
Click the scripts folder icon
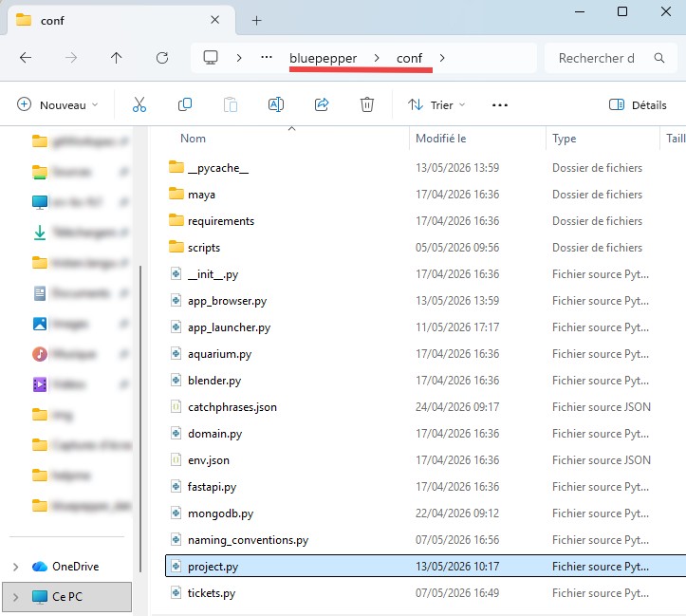[x=176, y=247]
